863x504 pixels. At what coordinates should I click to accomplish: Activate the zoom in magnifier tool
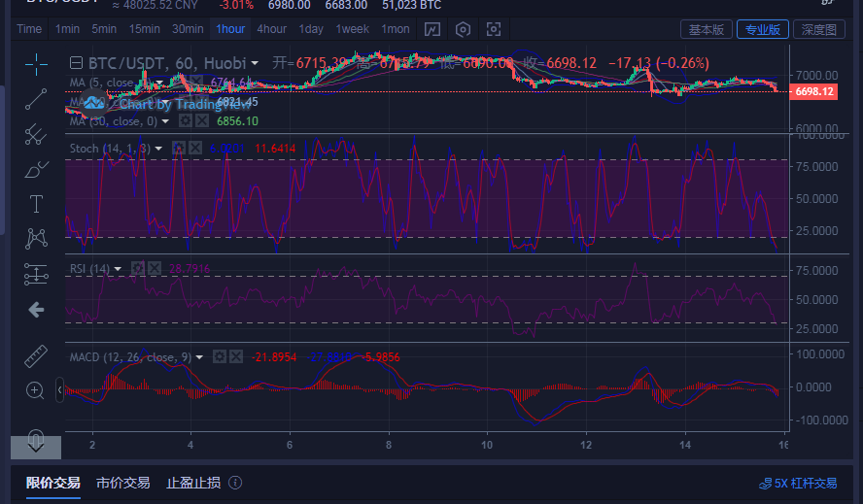click(35, 390)
